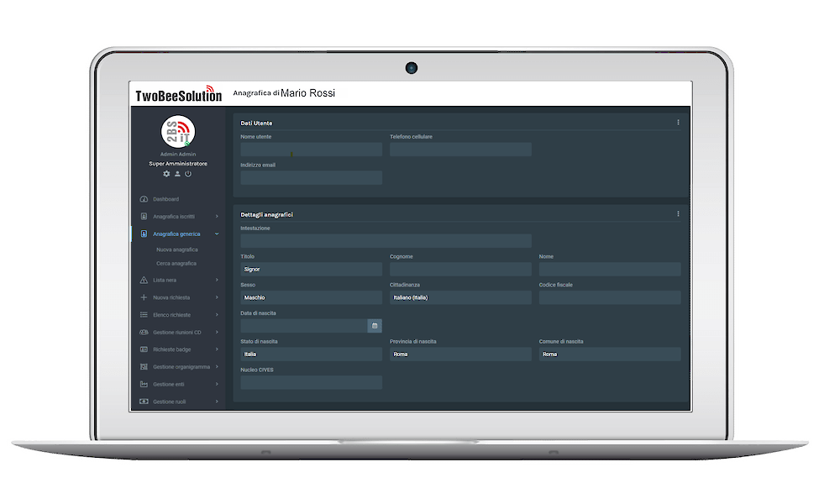Click the Codice fiscale input field
Screen dimensions: 819x504
(x=610, y=298)
